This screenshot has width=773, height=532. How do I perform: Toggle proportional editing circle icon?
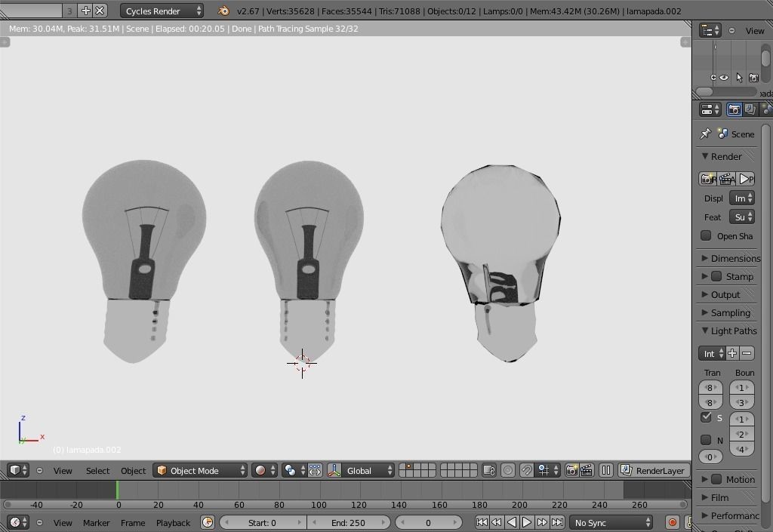507,470
